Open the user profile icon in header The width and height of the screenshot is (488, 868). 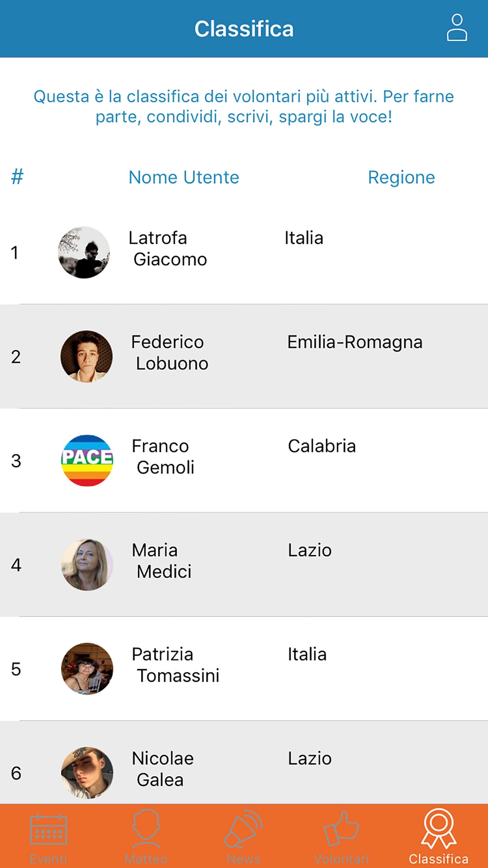[456, 28]
